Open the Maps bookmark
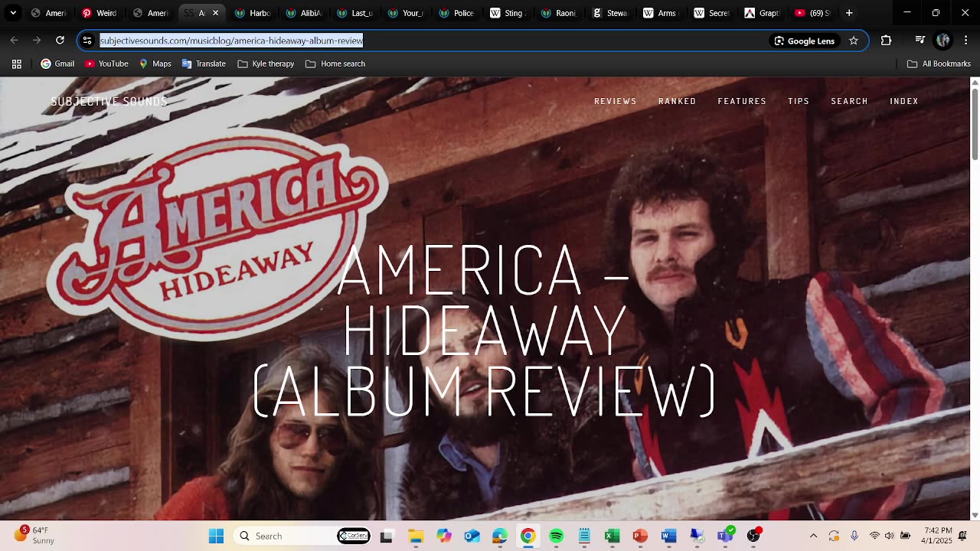 pyautogui.click(x=155, y=64)
